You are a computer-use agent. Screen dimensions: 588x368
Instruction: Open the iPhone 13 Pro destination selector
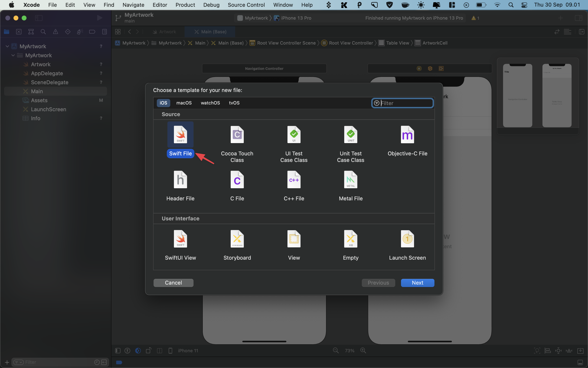pyautogui.click(x=293, y=18)
